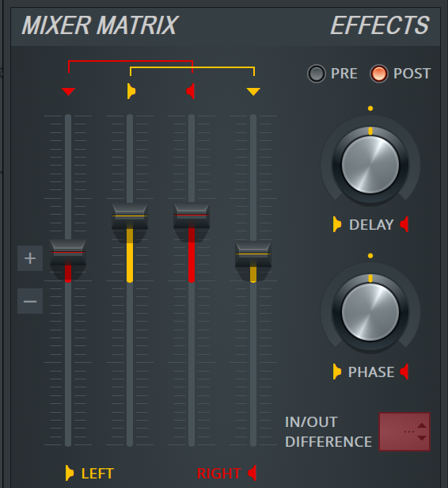
Task: Click yellow left-channel icon beside PHASE label
Action: tap(337, 372)
